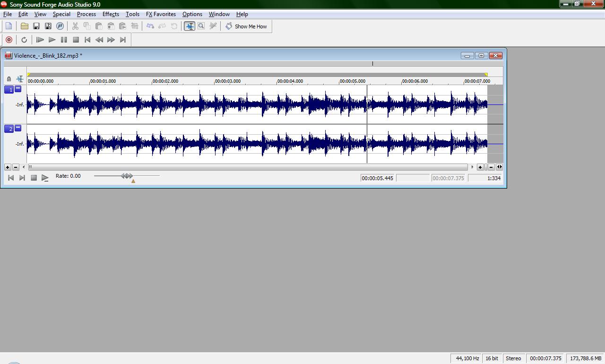Click Go to Start in transport toolbar
605x364 pixels.
point(87,40)
